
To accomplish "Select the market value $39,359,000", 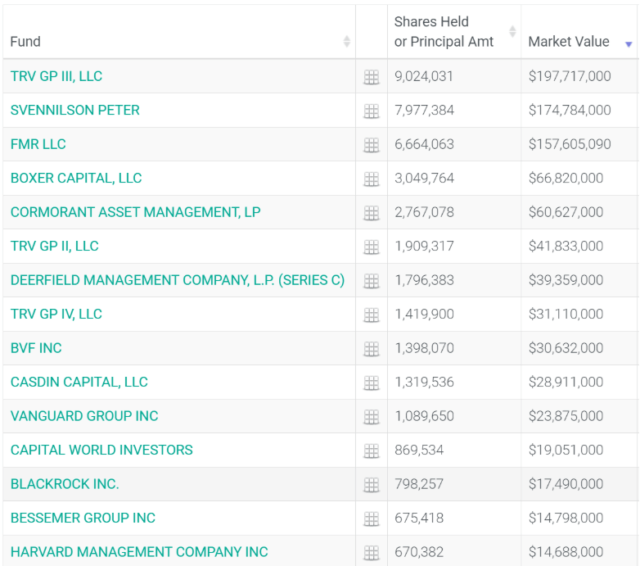I will point(566,280).
